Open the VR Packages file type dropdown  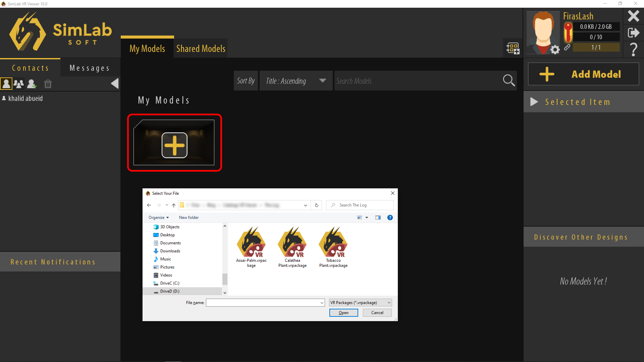click(360, 302)
